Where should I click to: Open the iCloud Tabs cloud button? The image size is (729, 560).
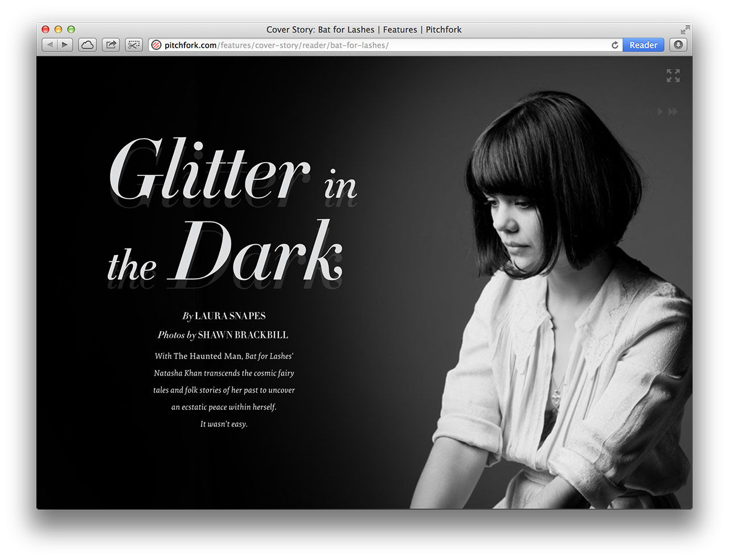click(87, 45)
